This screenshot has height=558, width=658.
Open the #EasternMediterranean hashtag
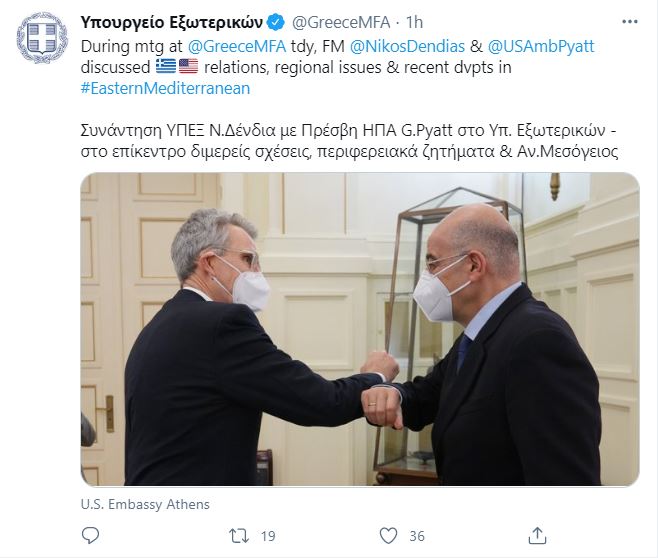(165, 88)
